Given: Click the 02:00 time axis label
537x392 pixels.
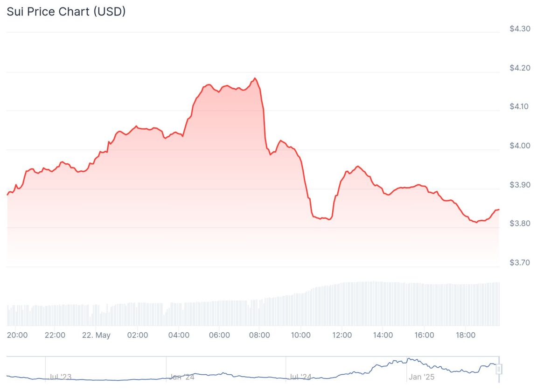Looking at the screenshot, I should click(138, 335).
